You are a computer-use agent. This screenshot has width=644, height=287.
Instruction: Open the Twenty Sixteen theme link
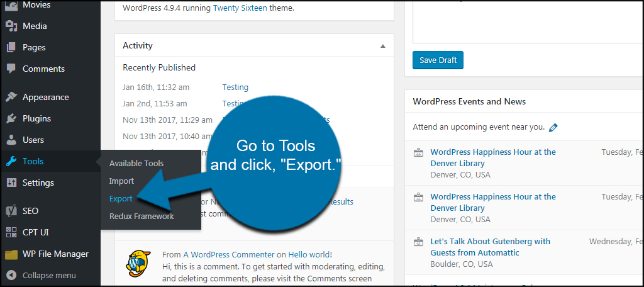(240, 8)
